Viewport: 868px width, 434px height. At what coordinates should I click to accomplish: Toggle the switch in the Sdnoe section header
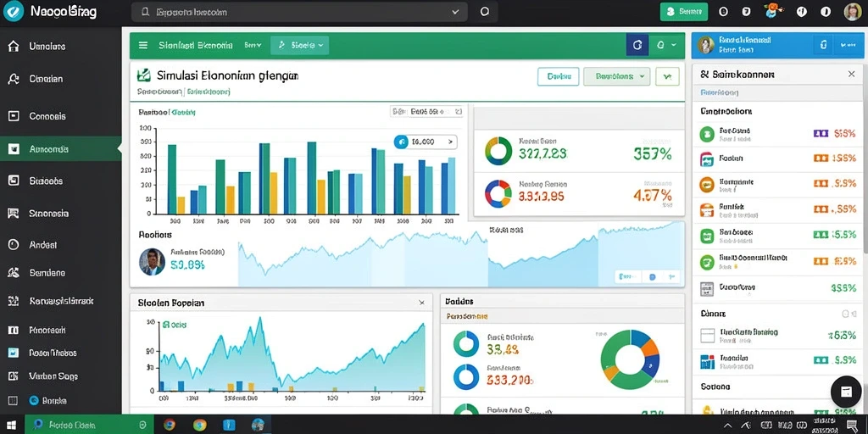point(849,314)
